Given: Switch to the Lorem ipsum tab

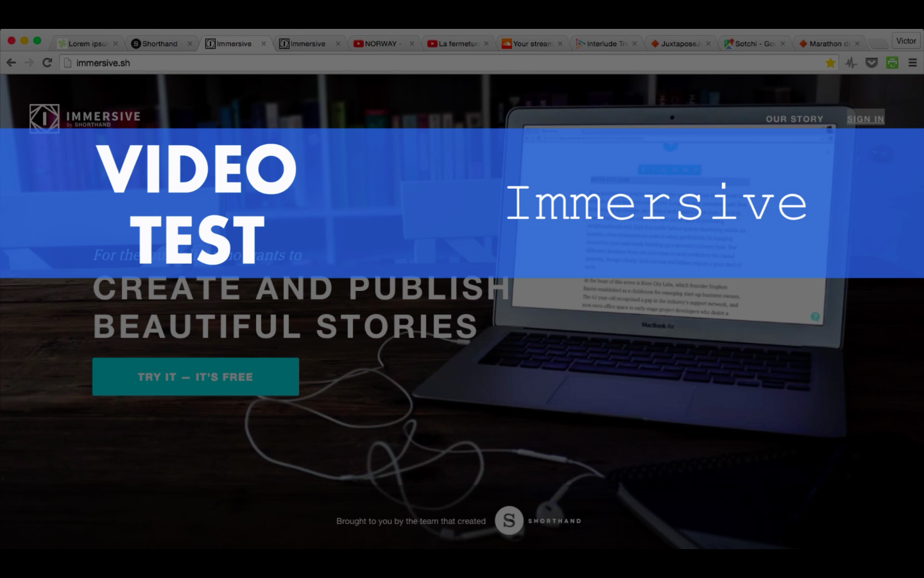Looking at the screenshot, I should tap(87, 44).
